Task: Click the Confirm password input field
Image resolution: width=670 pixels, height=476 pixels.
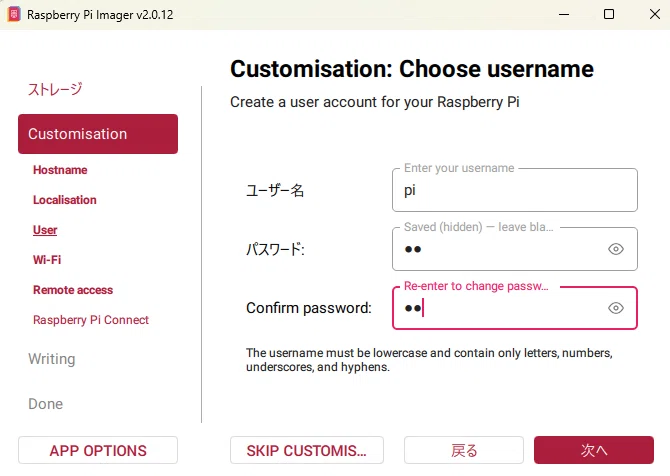Action: [x=500, y=308]
